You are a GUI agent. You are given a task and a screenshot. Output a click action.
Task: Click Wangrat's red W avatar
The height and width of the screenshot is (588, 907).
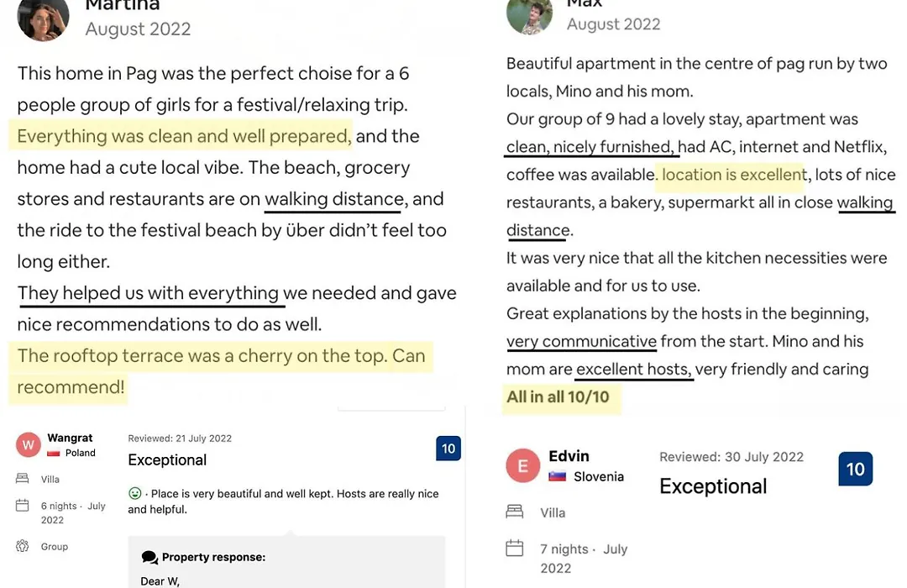(28, 445)
